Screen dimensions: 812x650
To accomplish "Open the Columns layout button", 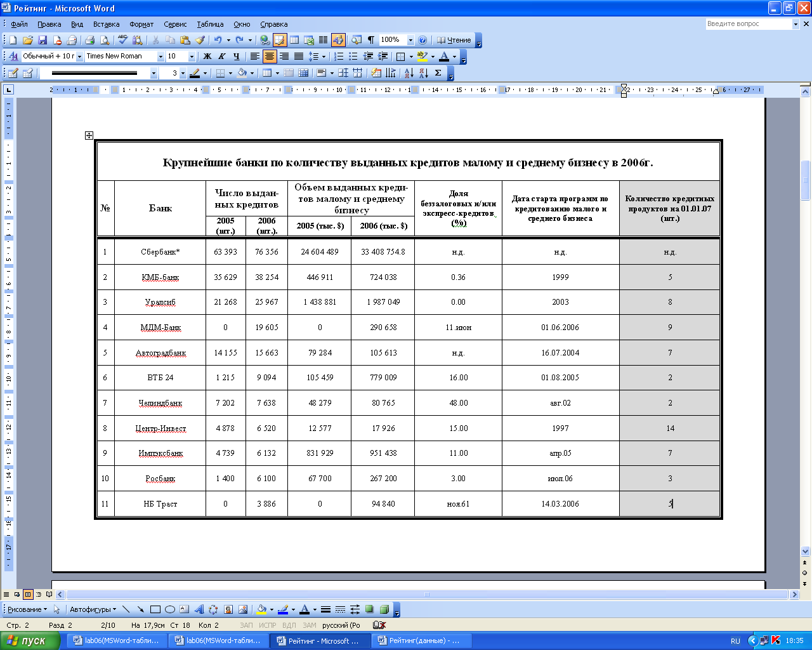I will 323,40.
